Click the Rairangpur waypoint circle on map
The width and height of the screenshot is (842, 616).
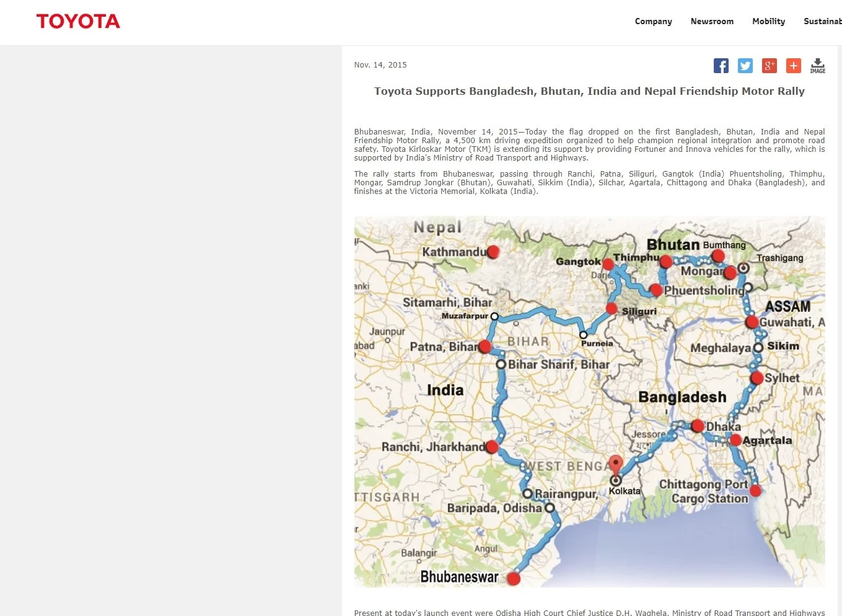pyautogui.click(x=527, y=494)
